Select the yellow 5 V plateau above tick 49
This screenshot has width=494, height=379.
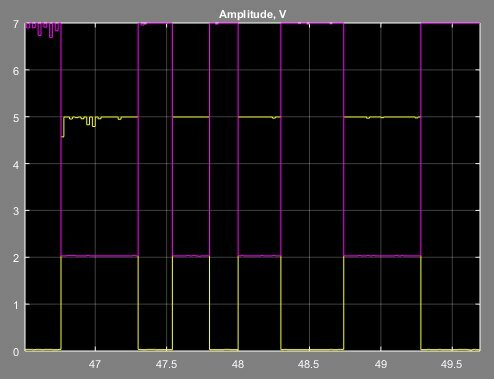coord(382,117)
